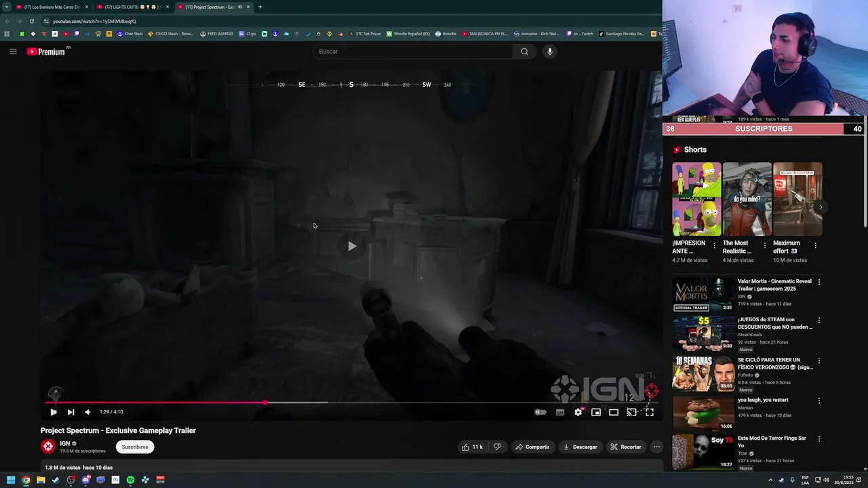Image resolution: width=868 pixels, height=488 pixels.
Task: Mute audio on Project Spectrum tab
Action: coord(239,7)
